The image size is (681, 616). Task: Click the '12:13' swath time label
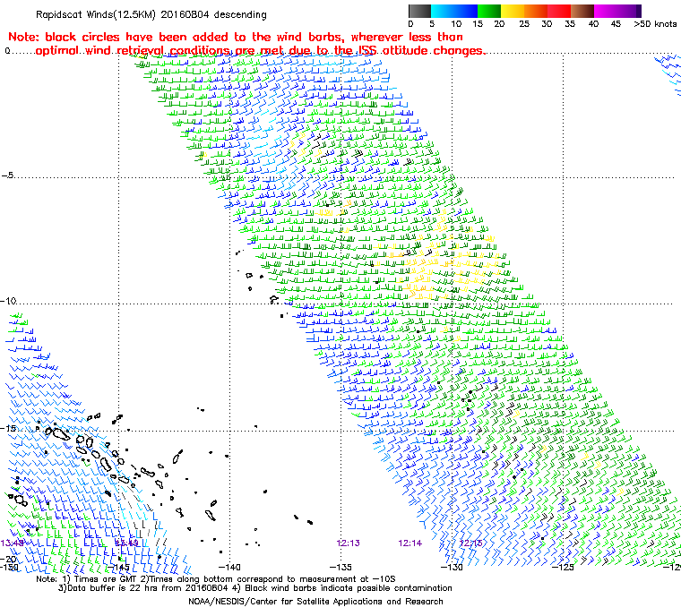[x=349, y=543]
